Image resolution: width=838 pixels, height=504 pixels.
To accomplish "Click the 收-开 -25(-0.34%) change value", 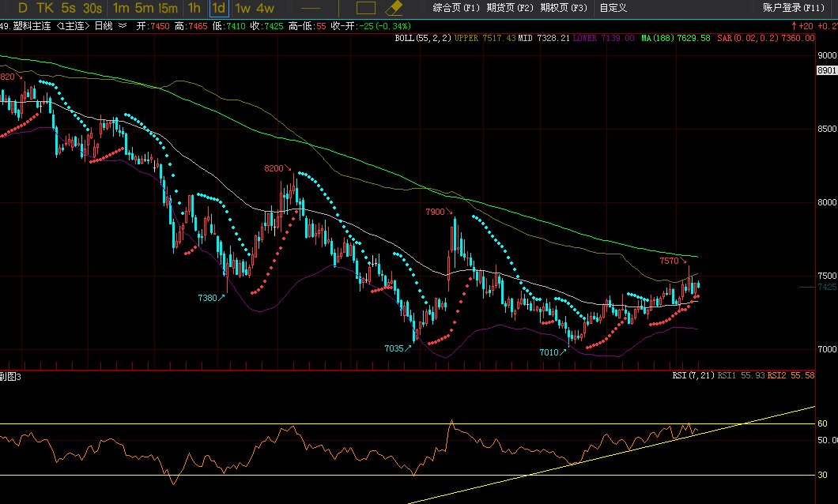I will [x=371, y=25].
